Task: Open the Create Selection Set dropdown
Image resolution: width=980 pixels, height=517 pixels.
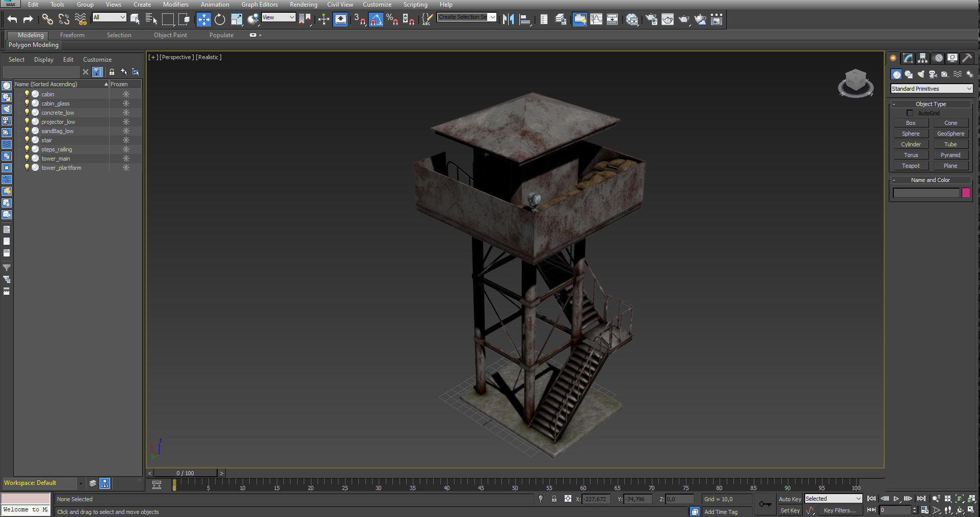Action: pos(466,17)
